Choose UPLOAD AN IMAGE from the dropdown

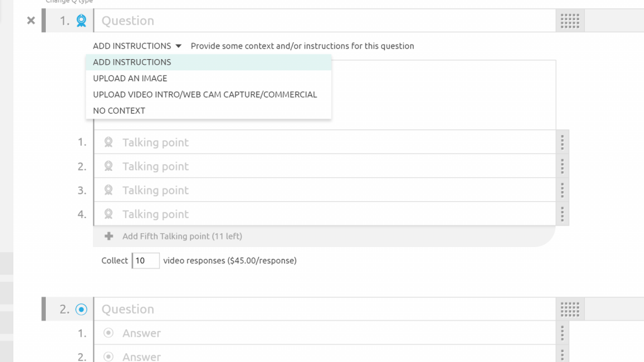coord(130,79)
